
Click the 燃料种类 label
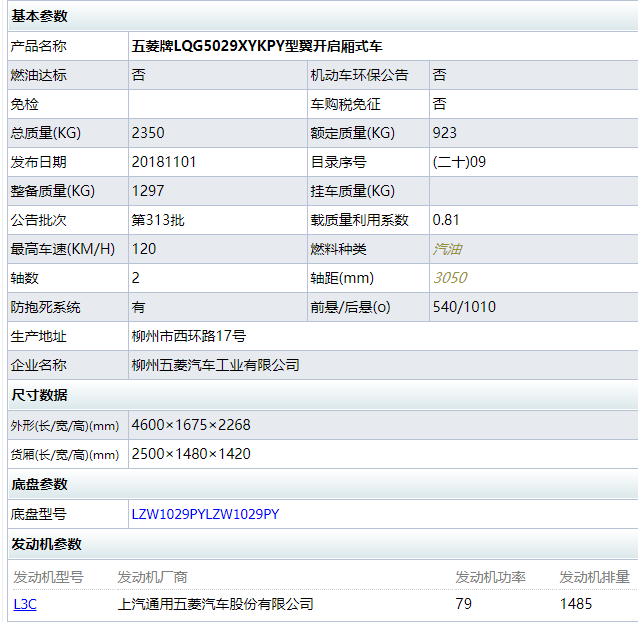pos(339,249)
